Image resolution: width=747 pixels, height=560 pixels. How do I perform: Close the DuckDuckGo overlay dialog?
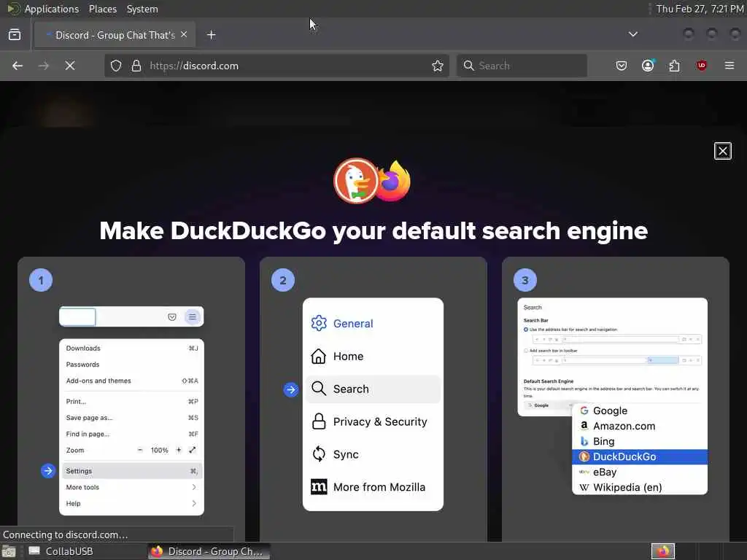point(723,151)
